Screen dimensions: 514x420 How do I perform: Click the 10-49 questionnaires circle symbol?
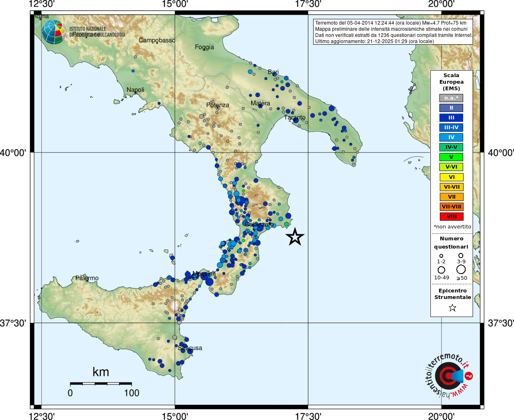point(441,269)
